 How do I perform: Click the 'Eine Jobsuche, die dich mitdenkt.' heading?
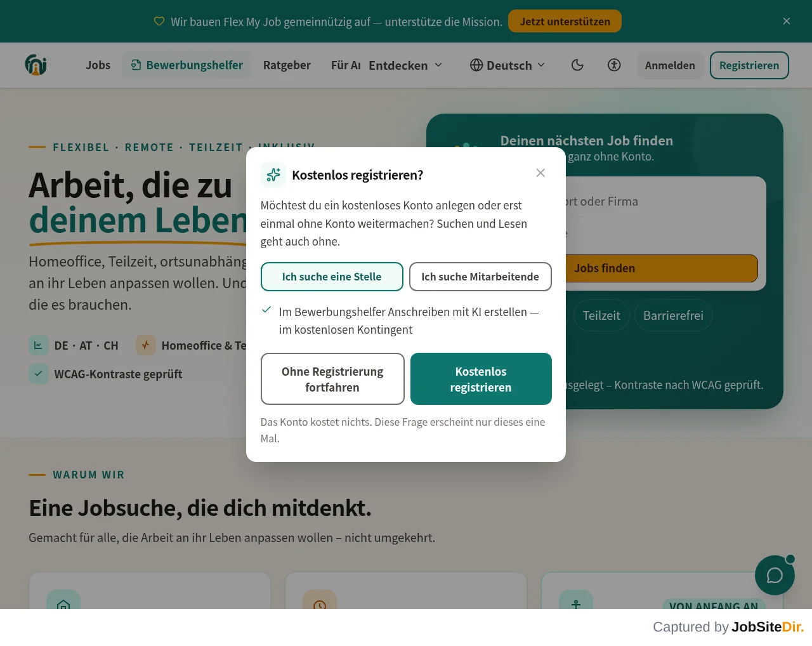pos(200,508)
